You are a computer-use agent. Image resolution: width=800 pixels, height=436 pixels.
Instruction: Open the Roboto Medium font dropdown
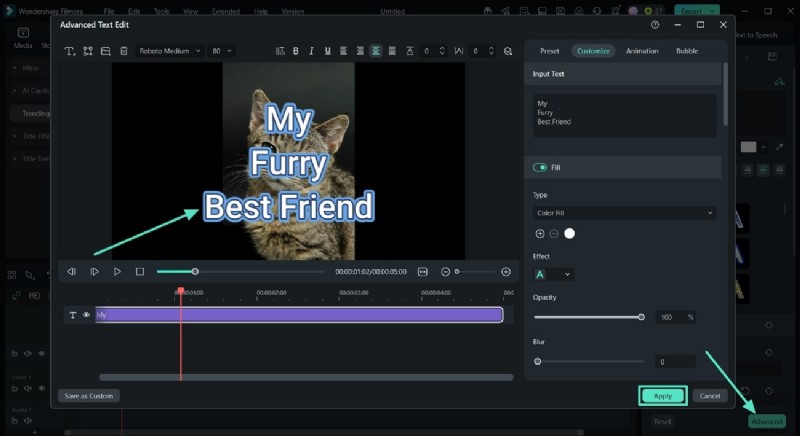[x=169, y=51]
